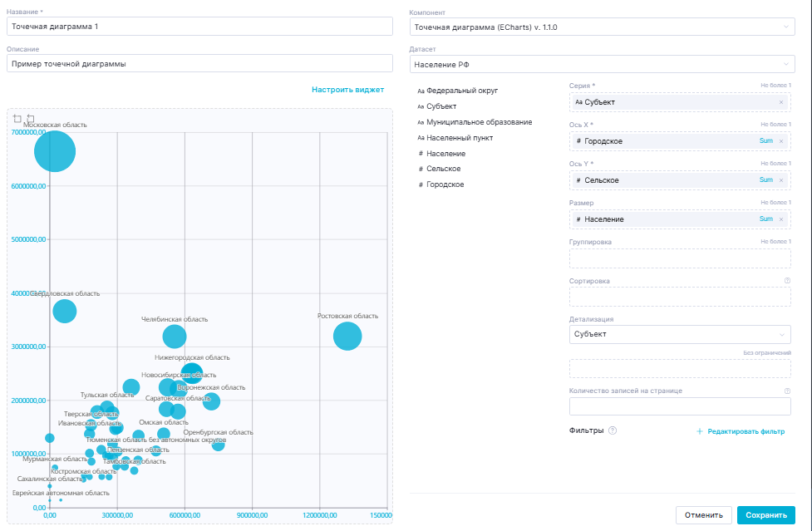Viewport: 812px width, 531px height.
Task: Click the help icon next to Фильтры
Action: [x=613, y=430]
